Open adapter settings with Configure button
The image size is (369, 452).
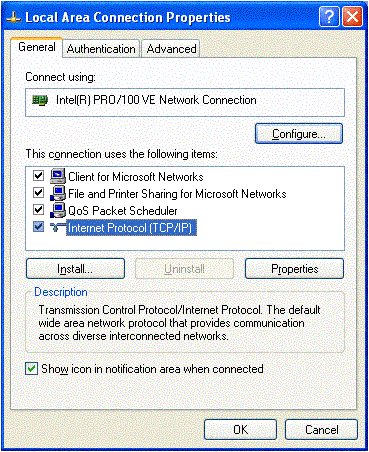pos(299,134)
